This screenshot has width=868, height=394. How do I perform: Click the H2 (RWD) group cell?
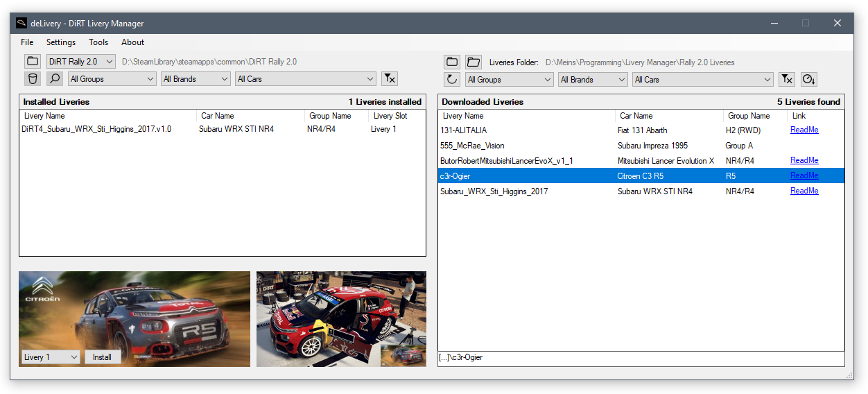745,130
